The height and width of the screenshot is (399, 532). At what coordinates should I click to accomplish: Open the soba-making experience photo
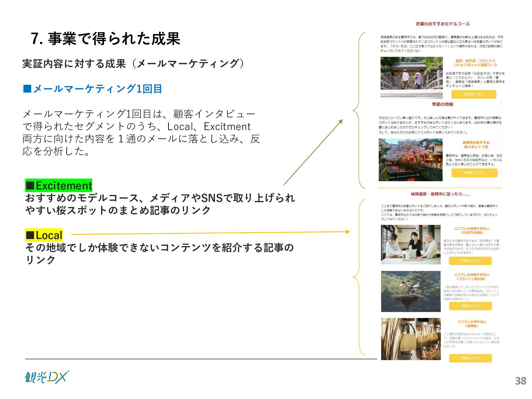click(411, 244)
